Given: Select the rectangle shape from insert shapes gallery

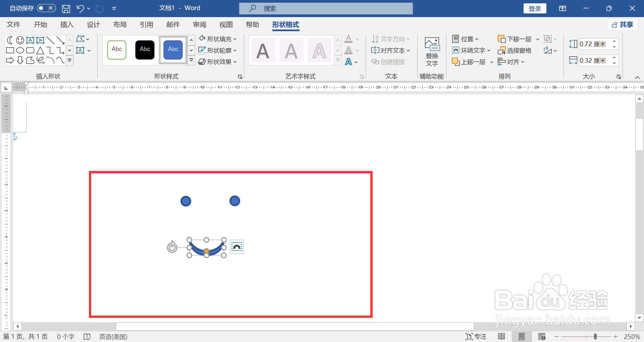Looking at the screenshot, I should (x=10, y=50).
